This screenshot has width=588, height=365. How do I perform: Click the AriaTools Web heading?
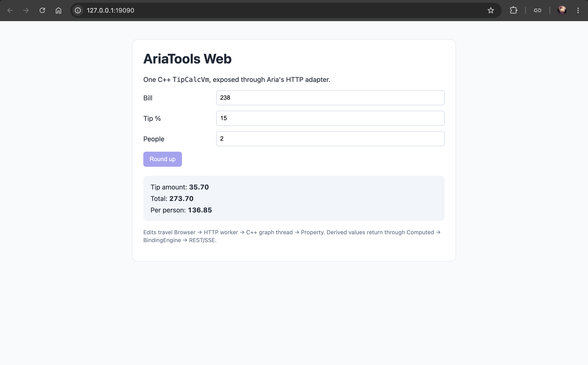187,59
